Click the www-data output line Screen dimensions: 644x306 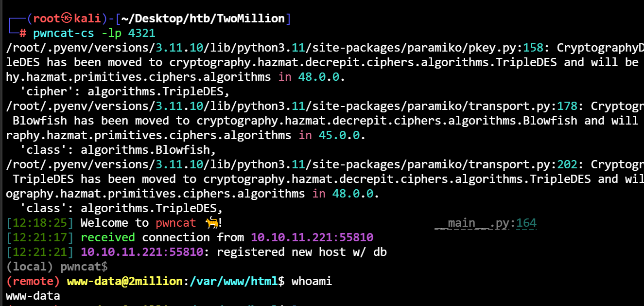(33, 296)
